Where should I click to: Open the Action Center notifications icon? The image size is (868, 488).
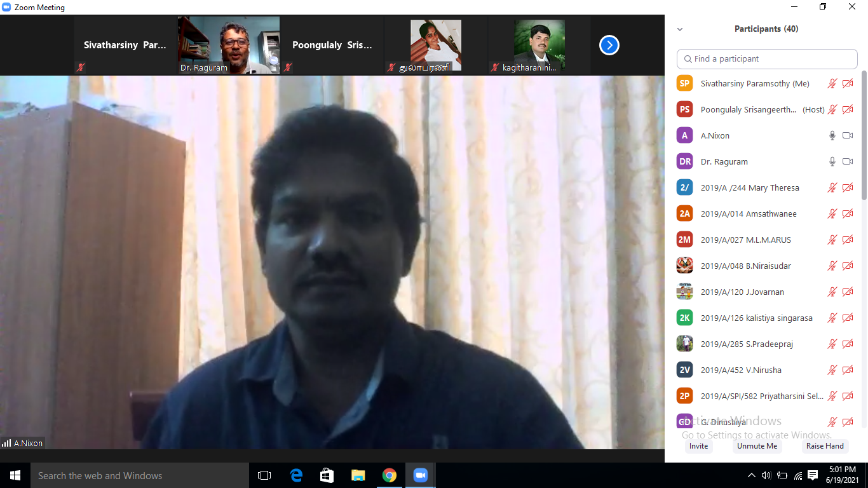pyautogui.click(x=813, y=475)
